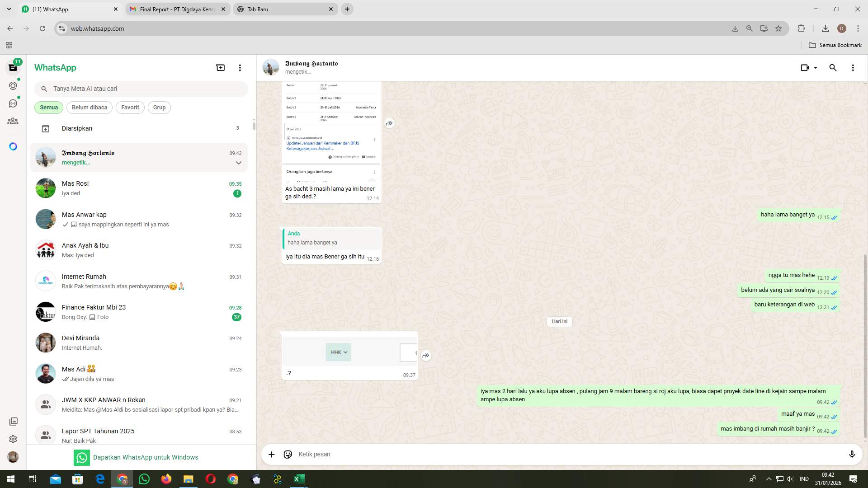
Task: Open the chat options three-dot menu
Action: click(x=853, y=67)
